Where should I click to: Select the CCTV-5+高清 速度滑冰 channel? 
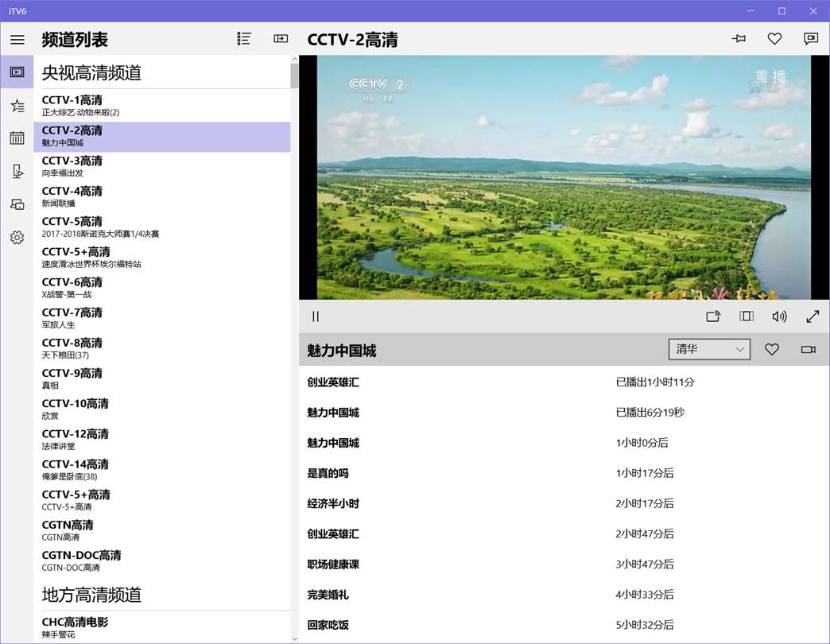tap(162, 258)
